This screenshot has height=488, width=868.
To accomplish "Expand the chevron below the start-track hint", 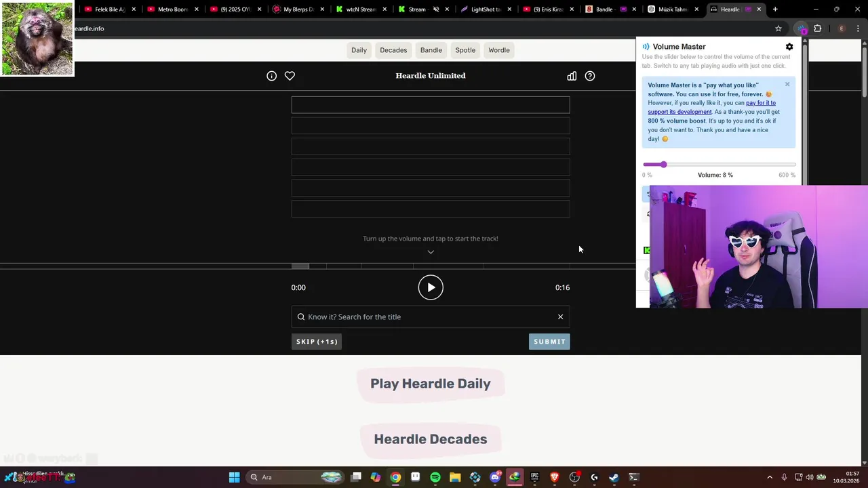I will click(431, 252).
